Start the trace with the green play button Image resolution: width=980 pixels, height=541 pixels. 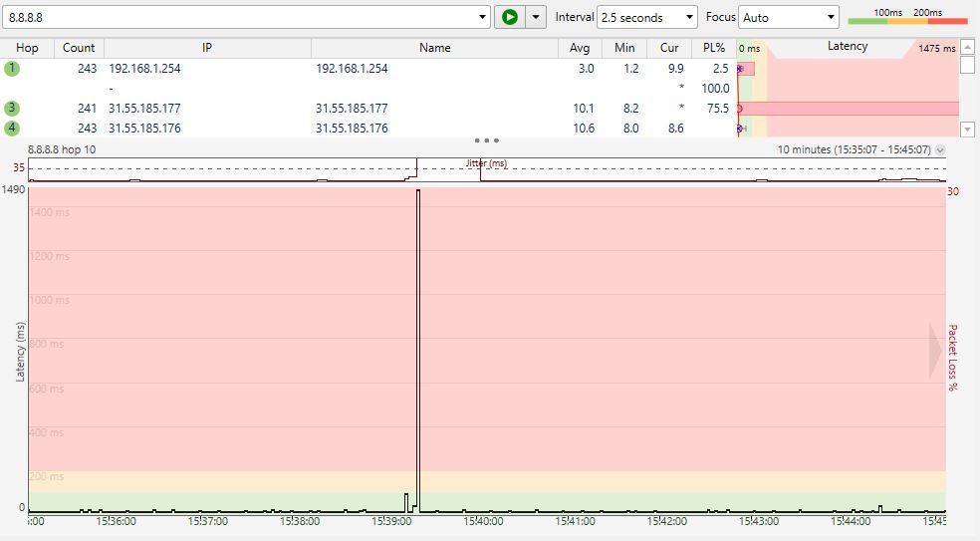pos(510,17)
